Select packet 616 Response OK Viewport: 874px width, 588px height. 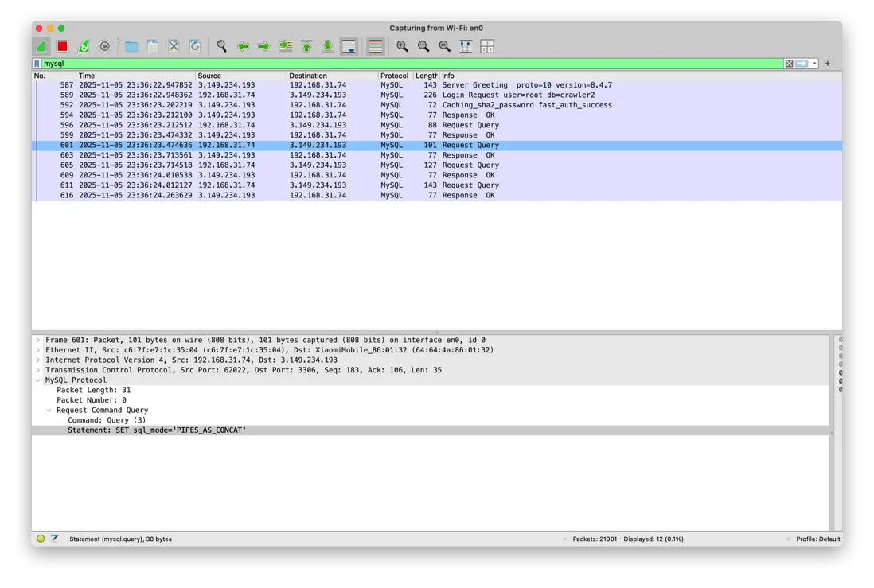pyautogui.click(x=437, y=196)
